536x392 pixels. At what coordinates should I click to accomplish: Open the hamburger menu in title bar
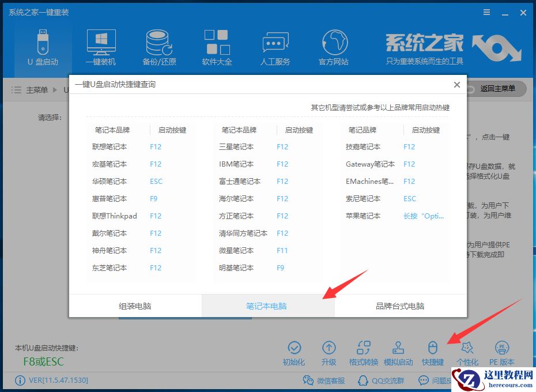tap(486, 12)
